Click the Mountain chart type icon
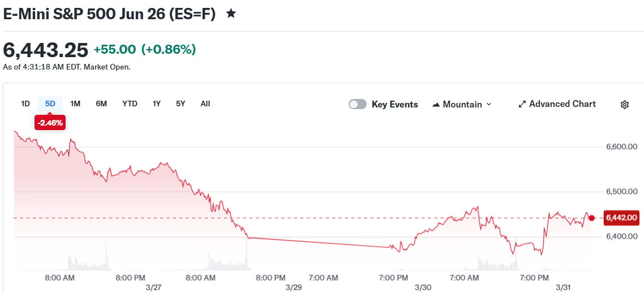Image resolution: width=644 pixels, height=293 pixels. pyautogui.click(x=436, y=105)
